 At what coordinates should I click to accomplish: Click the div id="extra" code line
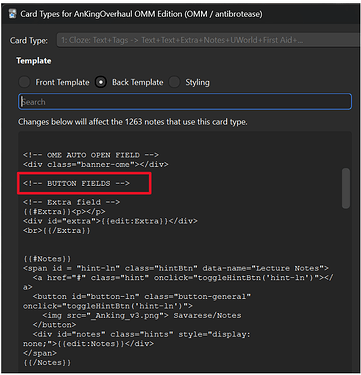pos(110,221)
